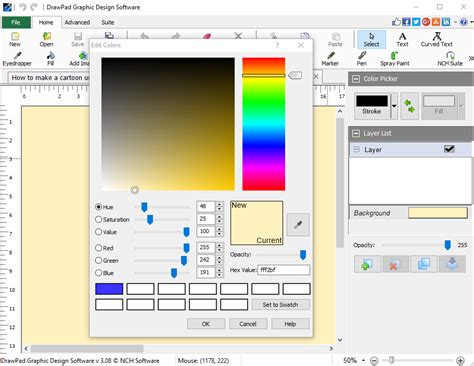Open NCH Suite from toolbar
474x366 pixels.
pos(450,59)
